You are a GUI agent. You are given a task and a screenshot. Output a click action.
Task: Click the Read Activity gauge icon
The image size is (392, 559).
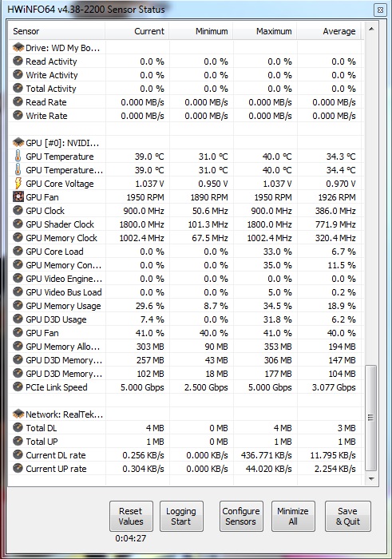pyautogui.click(x=18, y=61)
